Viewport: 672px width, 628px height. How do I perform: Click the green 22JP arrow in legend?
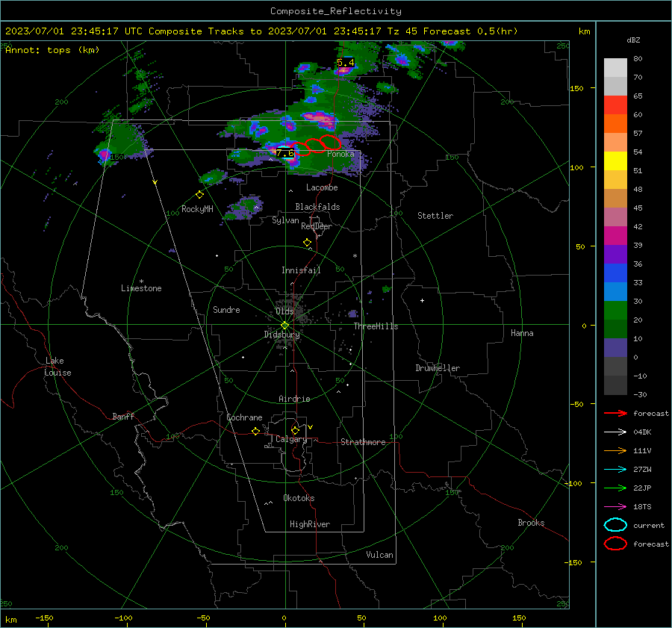615,488
